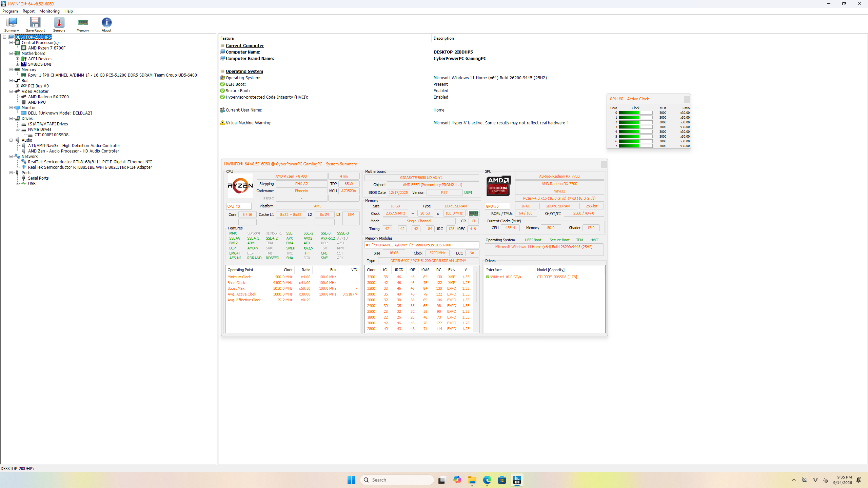Select CT1000E100SSD8 drive in tree
This screenshot has height=488, width=868.
(x=51, y=135)
